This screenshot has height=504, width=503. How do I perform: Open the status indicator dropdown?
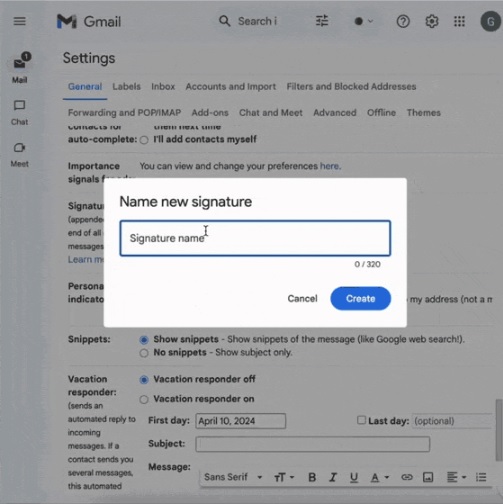363,21
